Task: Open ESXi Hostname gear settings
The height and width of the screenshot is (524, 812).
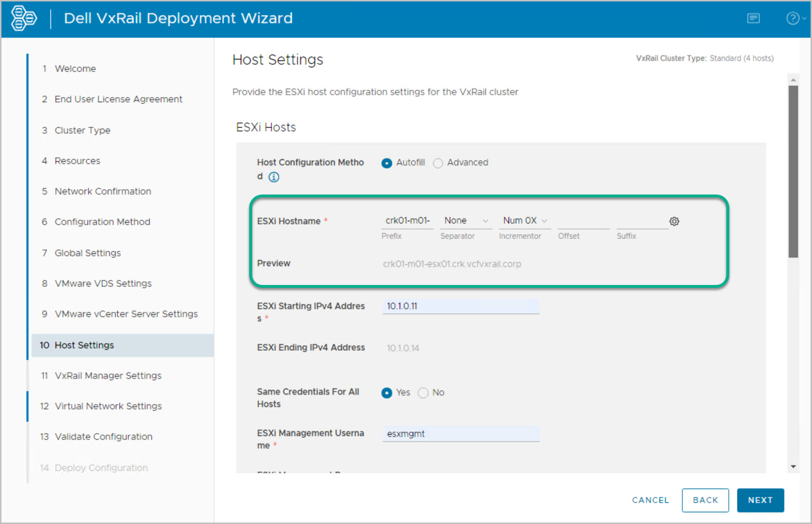Action: [x=674, y=221]
